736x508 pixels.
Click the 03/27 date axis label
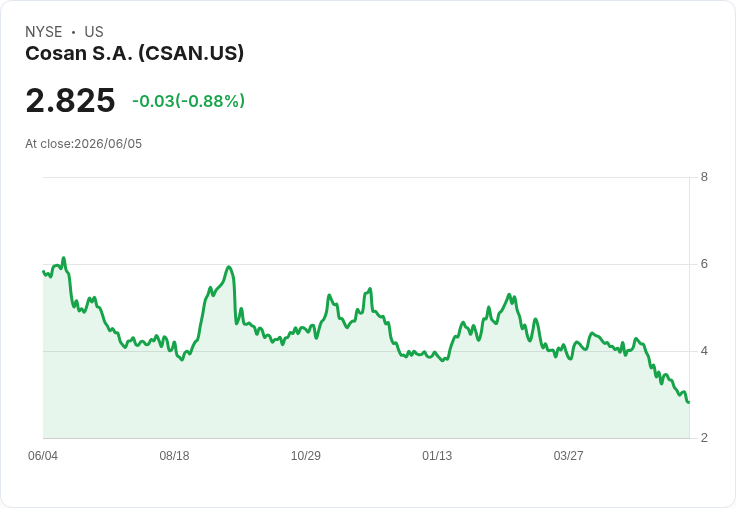click(568, 455)
